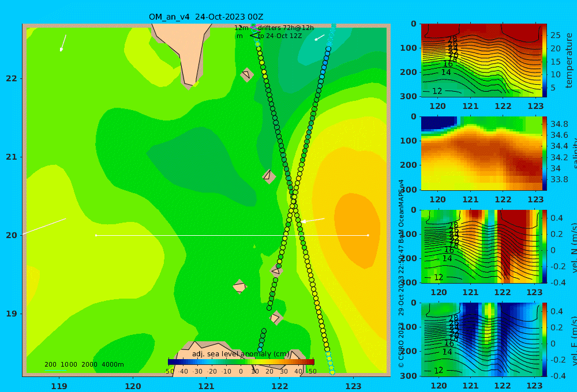Image resolution: width=577 pixels, height=392 pixels.
Task: Click the 'temperature' axis label
Action: tap(569, 61)
